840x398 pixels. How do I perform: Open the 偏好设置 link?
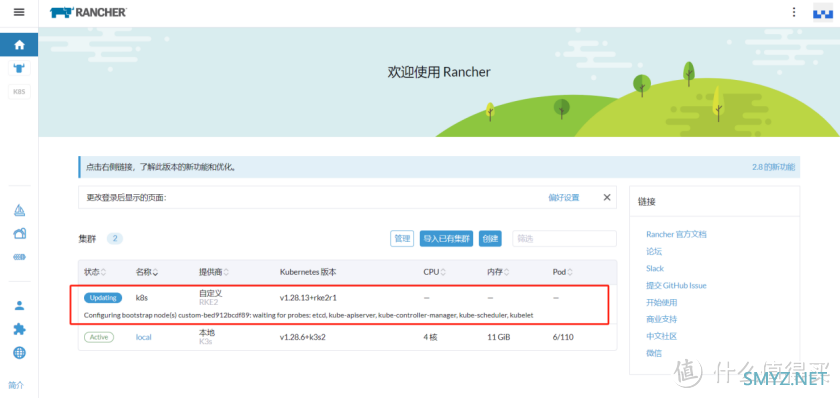coord(564,197)
